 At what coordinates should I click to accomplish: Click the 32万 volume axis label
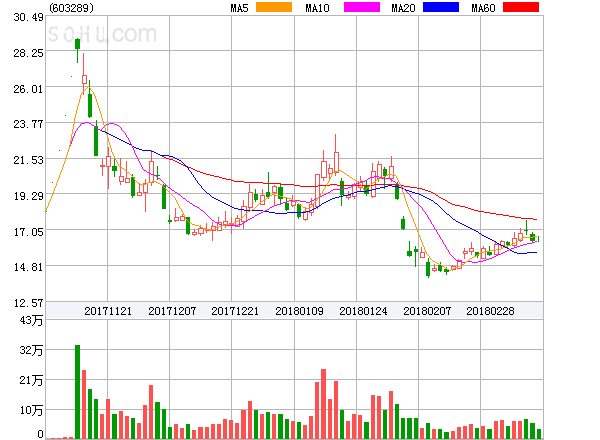[x=31, y=350]
